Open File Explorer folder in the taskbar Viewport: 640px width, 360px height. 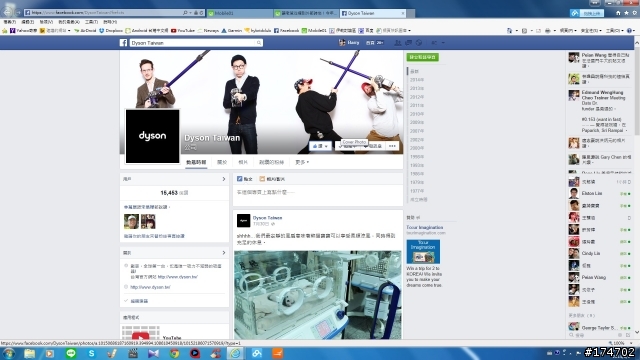[29, 353]
